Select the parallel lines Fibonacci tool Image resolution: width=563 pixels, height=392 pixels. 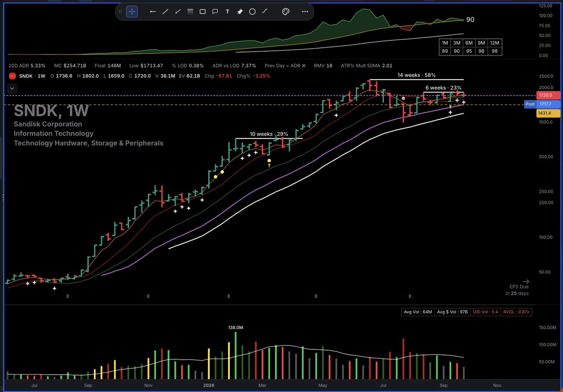[x=190, y=12]
